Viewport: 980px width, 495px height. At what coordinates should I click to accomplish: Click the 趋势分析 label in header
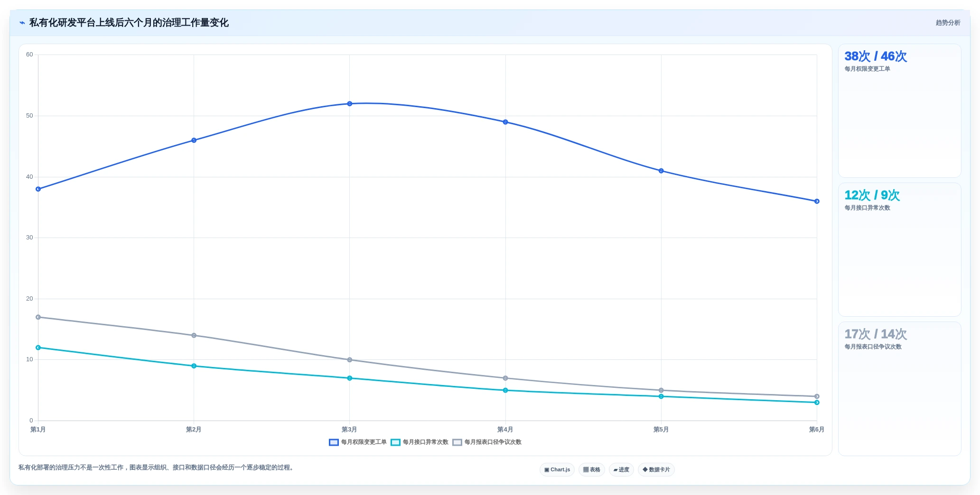948,23
